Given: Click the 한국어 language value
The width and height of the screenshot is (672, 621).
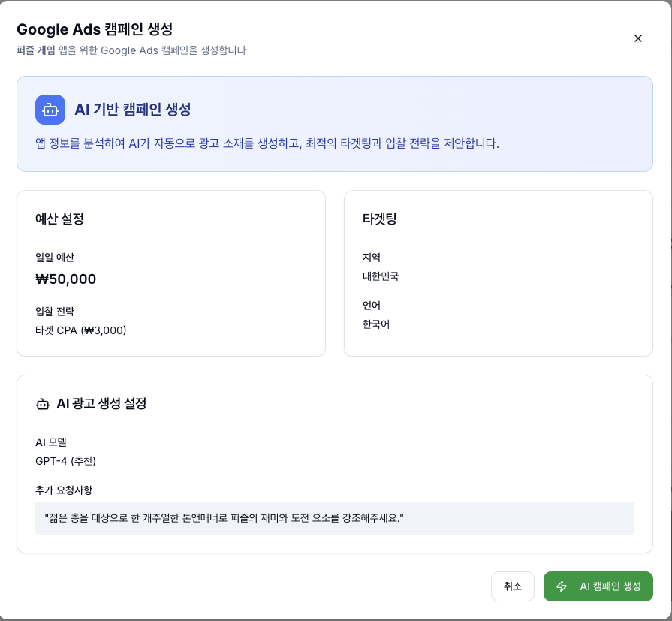Looking at the screenshot, I should pyautogui.click(x=376, y=324).
